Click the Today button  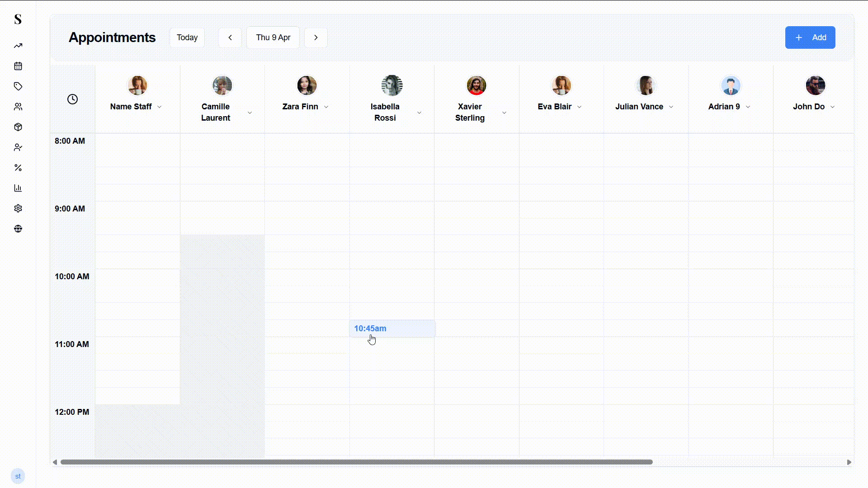pos(187,38)
